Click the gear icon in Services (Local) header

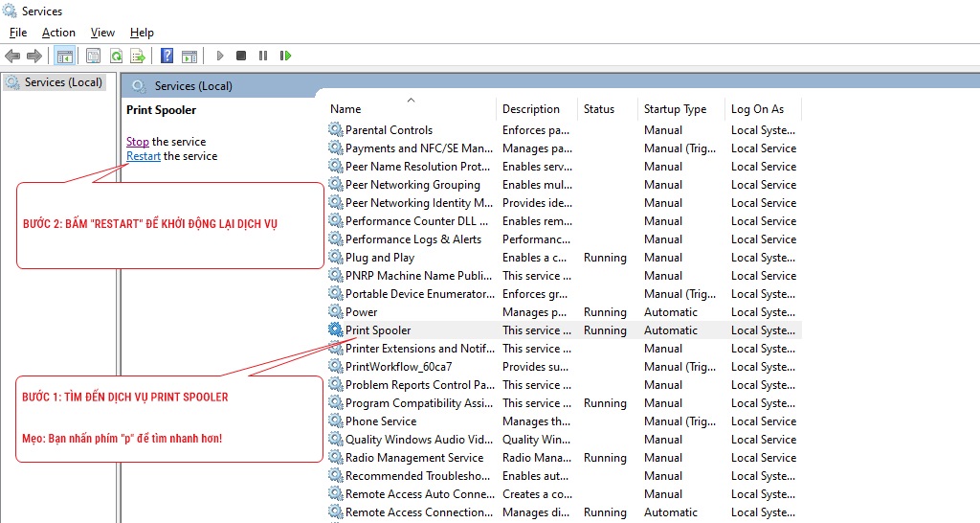[x=139, y=85]
